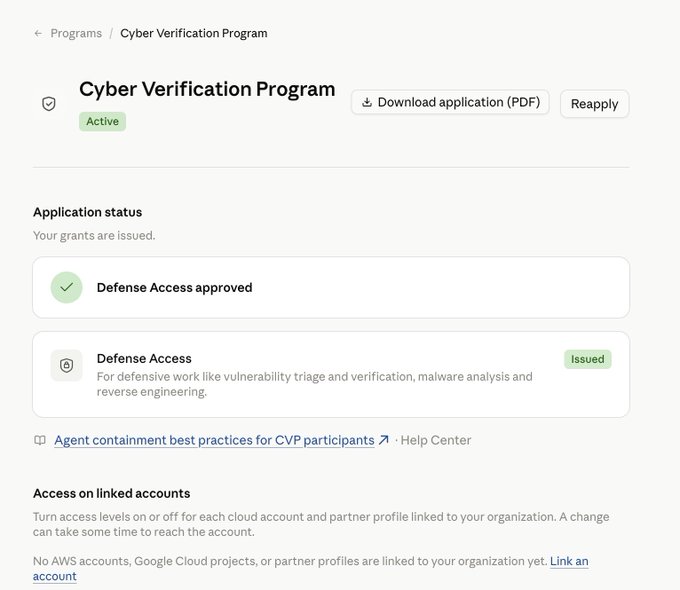This screenshot has width=680, height=590.
Task: Click the Cyber Verification Program breadcrumb
Action: (193, 33)
